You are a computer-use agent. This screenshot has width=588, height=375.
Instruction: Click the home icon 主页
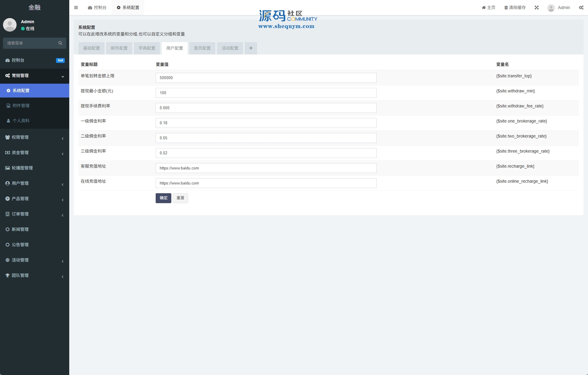click(484, 8)
